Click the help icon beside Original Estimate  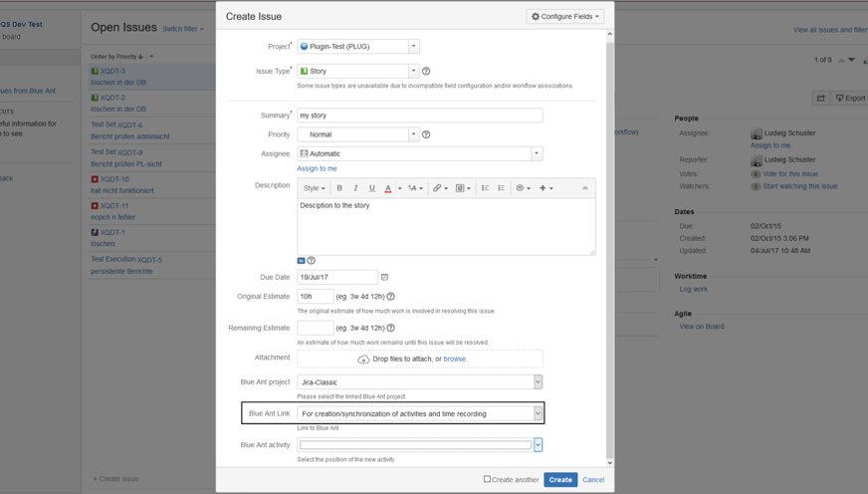coord(390,297)
